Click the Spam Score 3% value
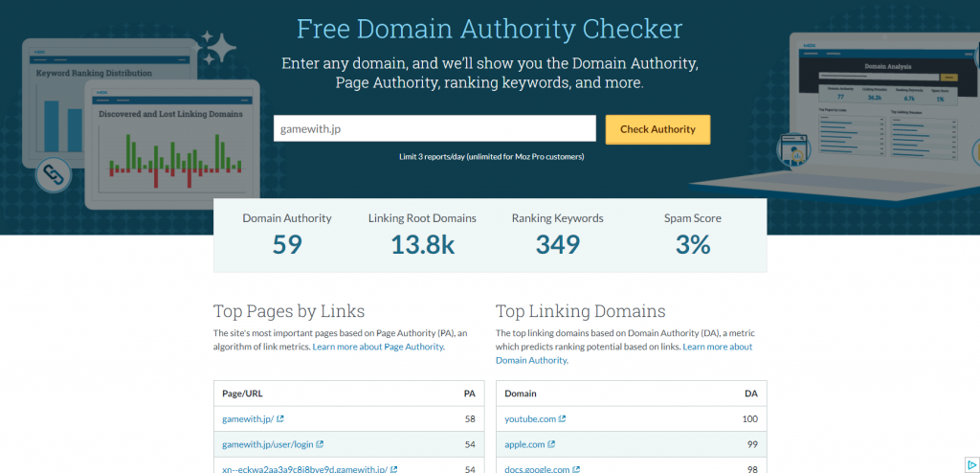This screenshot has width=980, height=473. tap(692, 245)
